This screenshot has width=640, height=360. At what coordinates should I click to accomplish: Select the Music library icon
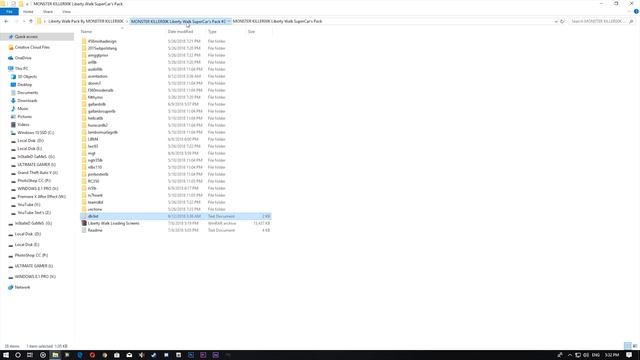point(13,109)
